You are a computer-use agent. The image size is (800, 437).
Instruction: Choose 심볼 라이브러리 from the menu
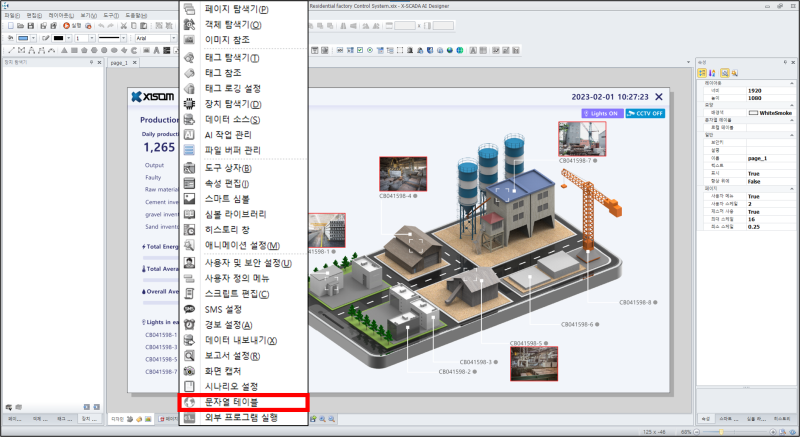pos(243,214)
